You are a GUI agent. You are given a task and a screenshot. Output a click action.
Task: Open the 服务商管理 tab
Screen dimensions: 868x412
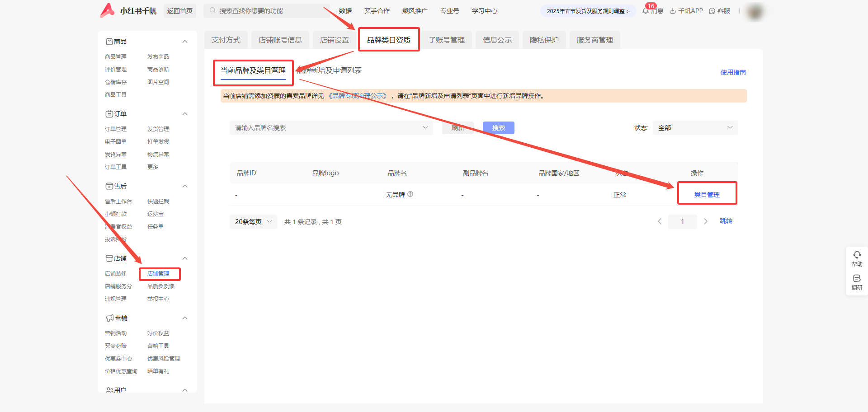pyautogui.click(x=595, y=40)
